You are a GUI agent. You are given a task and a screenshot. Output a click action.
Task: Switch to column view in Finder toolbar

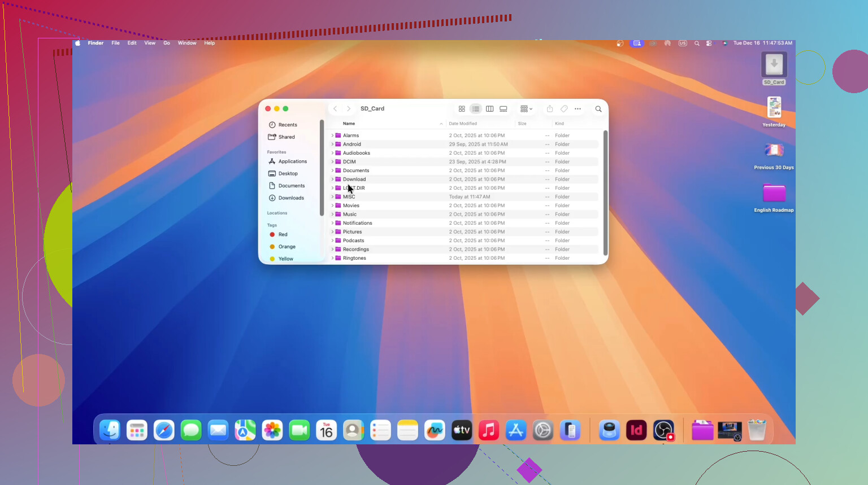click(x=489, y=109)
